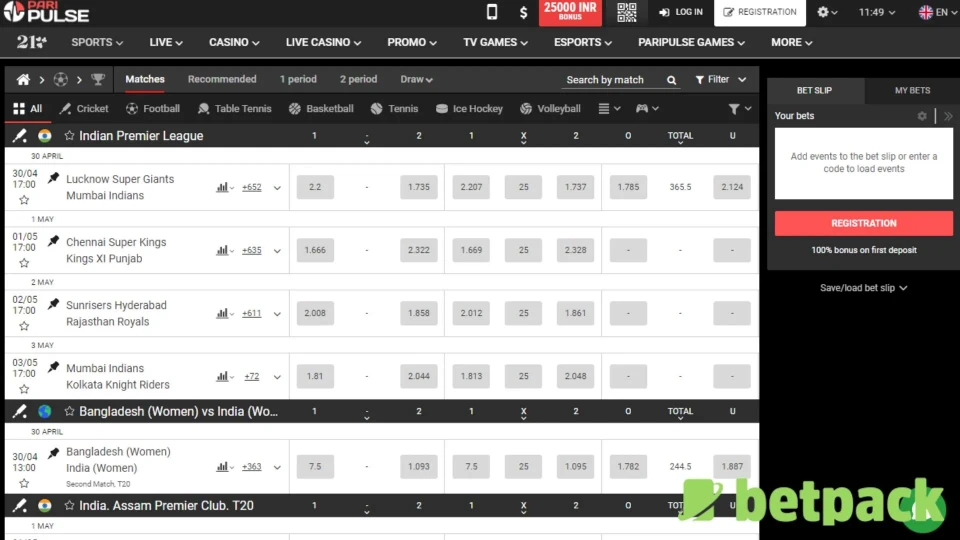
Task: Open the mobile app phone icon
Action: point(492,12)
